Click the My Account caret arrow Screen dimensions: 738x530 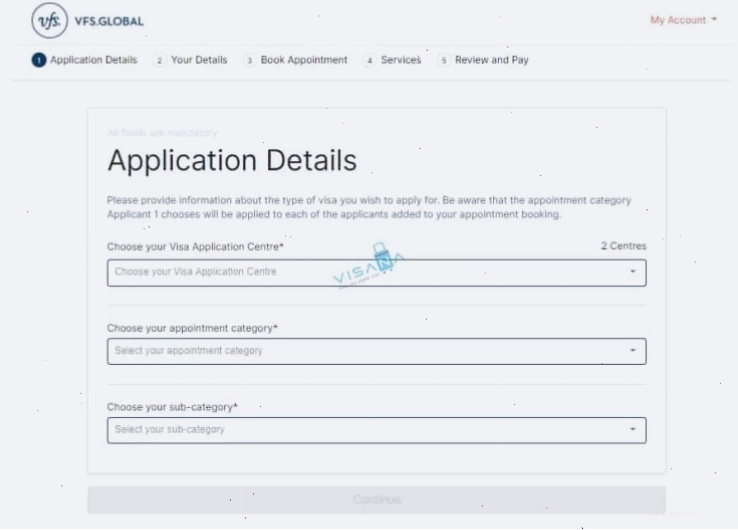(714, 19)
